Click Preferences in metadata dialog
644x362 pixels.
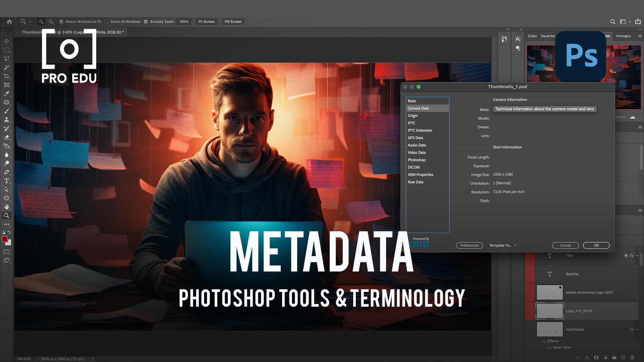tap(469, 245)
